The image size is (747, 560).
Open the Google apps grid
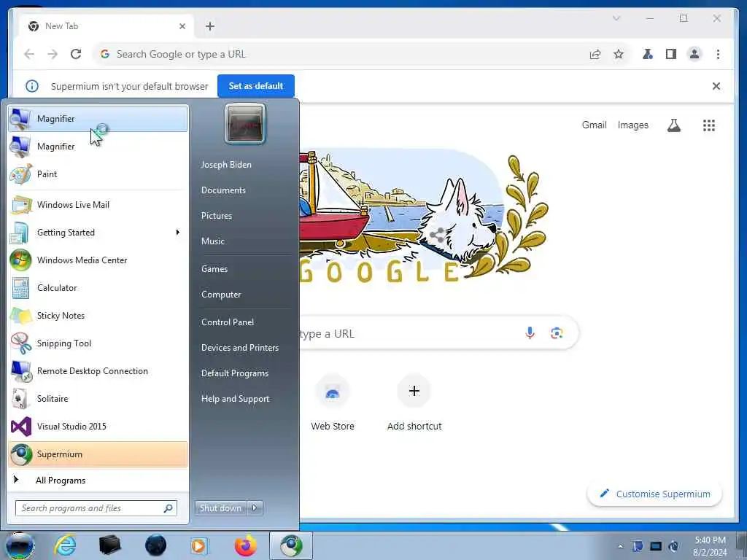pos(709,125)
